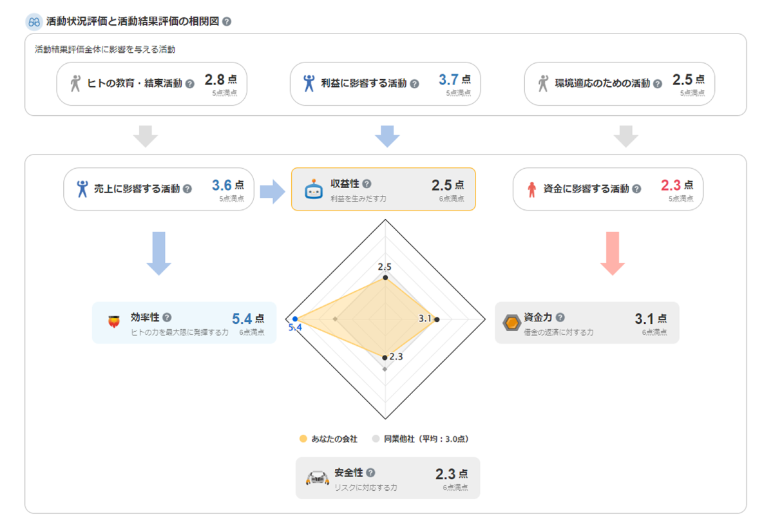Open help for 環境適応のための活動

point(657,84)
